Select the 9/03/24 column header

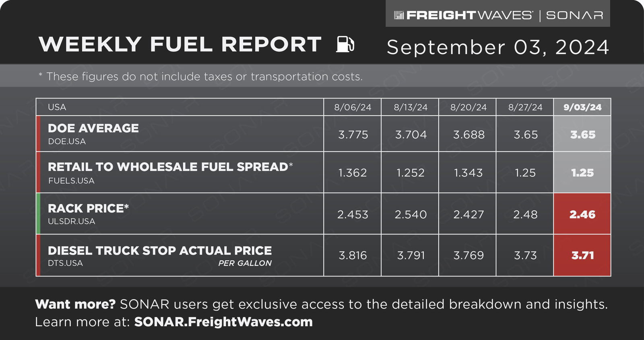(x=582, y=107)
